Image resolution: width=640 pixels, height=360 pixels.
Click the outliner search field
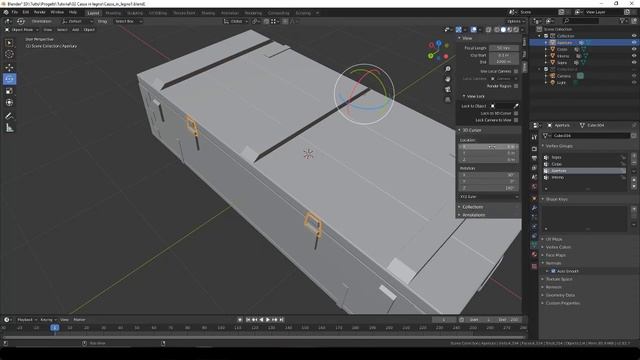(582, 21)
